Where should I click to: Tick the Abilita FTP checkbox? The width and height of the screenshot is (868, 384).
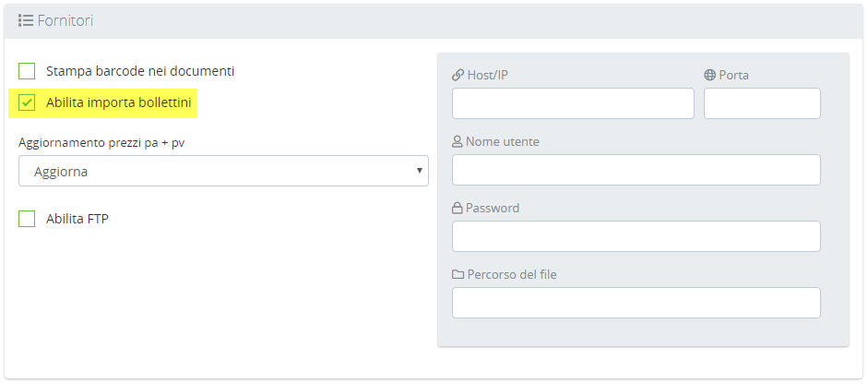(x=27, y=219)
